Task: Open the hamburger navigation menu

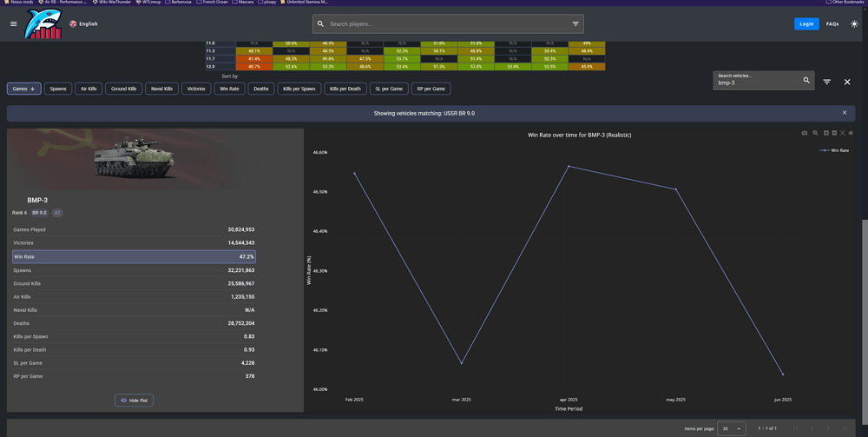Action: click(14, 23)
